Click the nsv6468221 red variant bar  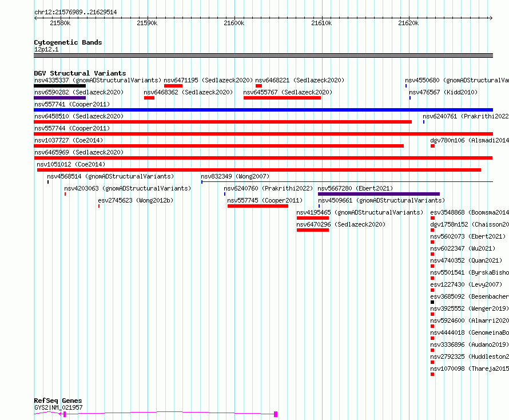[x=259, y=86]
